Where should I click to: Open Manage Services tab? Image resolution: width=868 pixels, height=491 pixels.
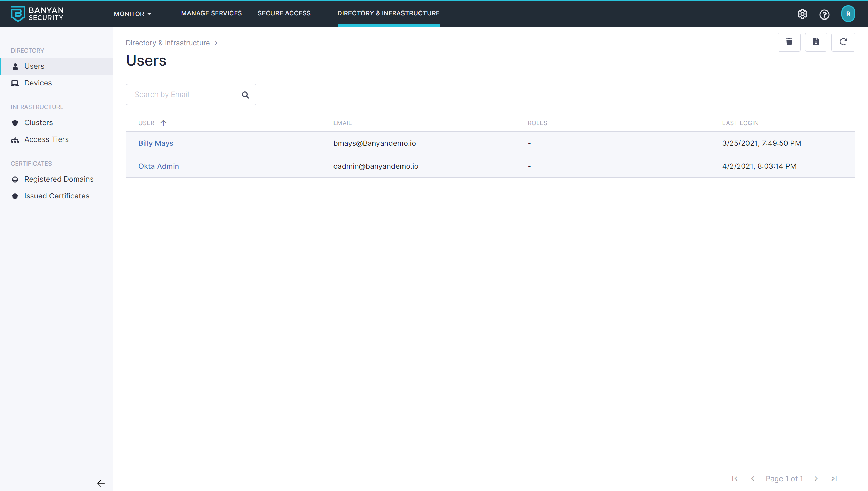pos(211,13)
